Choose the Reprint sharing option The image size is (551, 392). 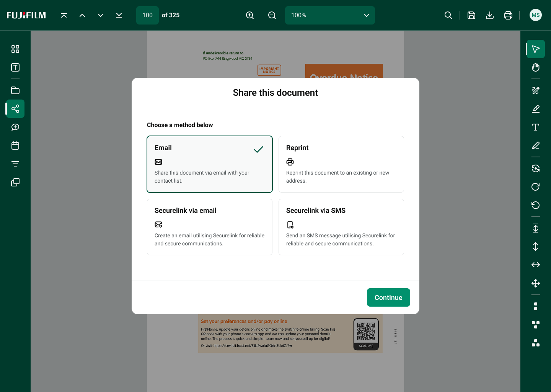point(341,164)
